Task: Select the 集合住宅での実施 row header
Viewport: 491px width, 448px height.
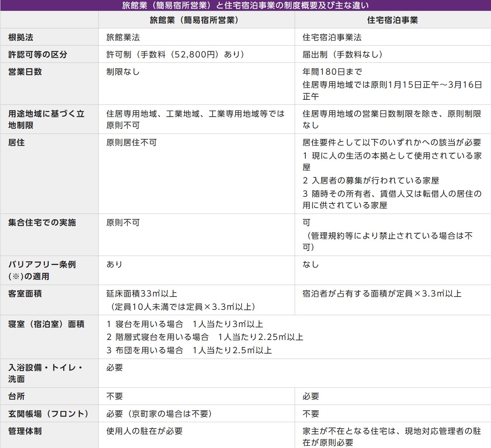Action: [42, 223]
